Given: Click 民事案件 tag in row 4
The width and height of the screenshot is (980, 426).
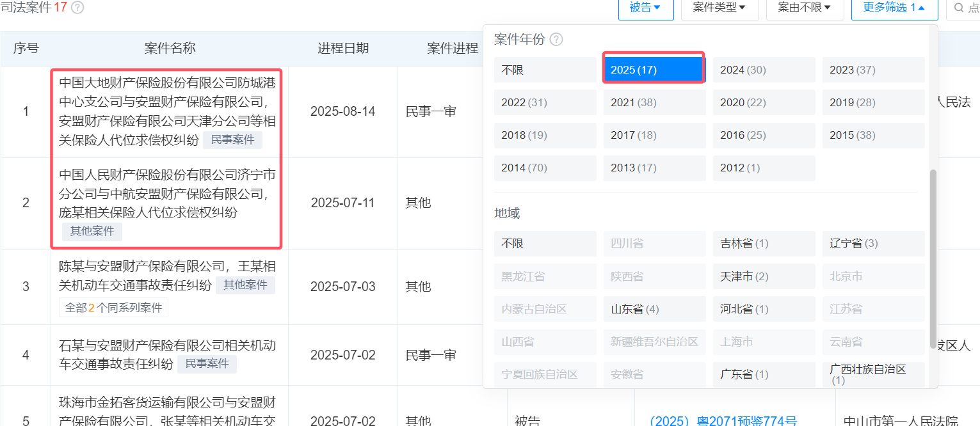Looking at the screenshot, I should [x=207, y=364].
